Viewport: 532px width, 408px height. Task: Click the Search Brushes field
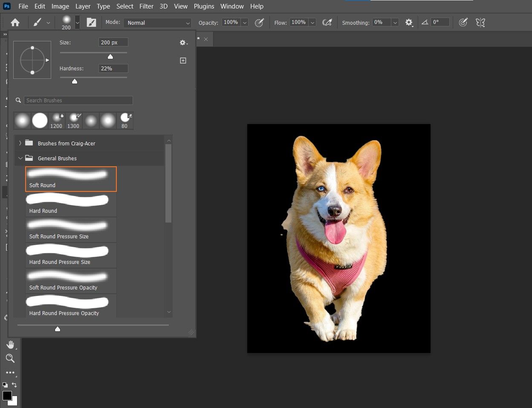(78, 100)
